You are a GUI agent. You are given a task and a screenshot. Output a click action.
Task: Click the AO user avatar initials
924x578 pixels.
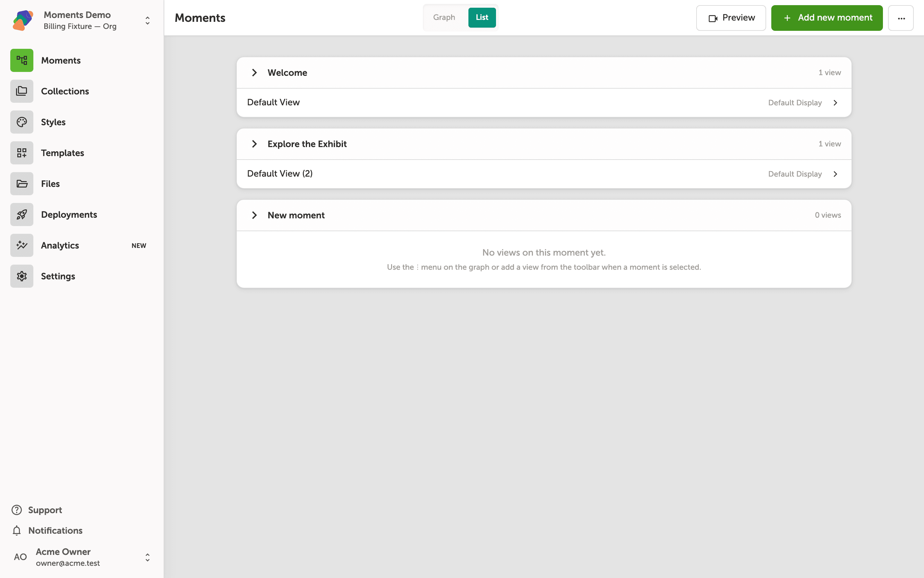point(20,557)
